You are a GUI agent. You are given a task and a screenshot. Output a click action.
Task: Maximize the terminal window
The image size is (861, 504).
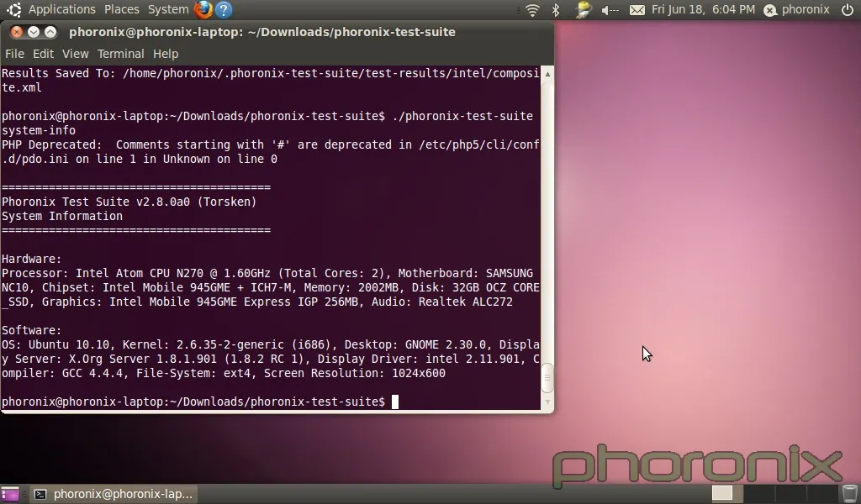[50, 32]
